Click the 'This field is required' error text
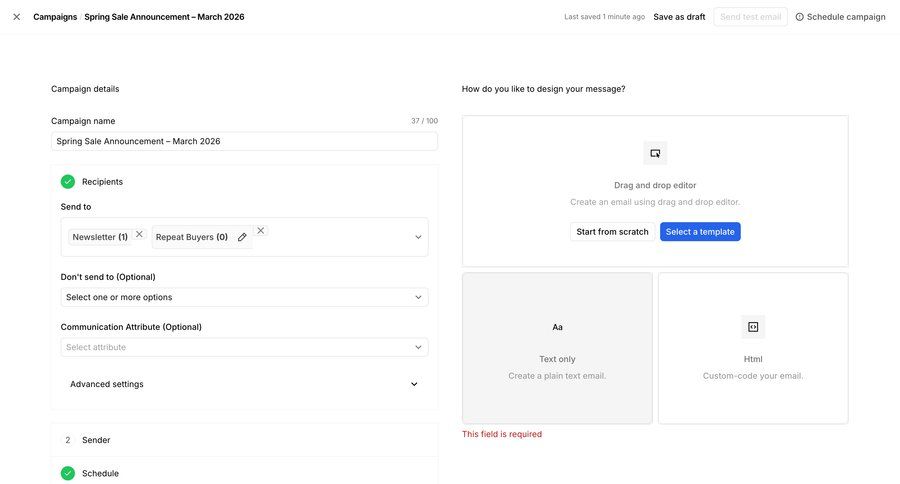900x484 pixels. 502,434
